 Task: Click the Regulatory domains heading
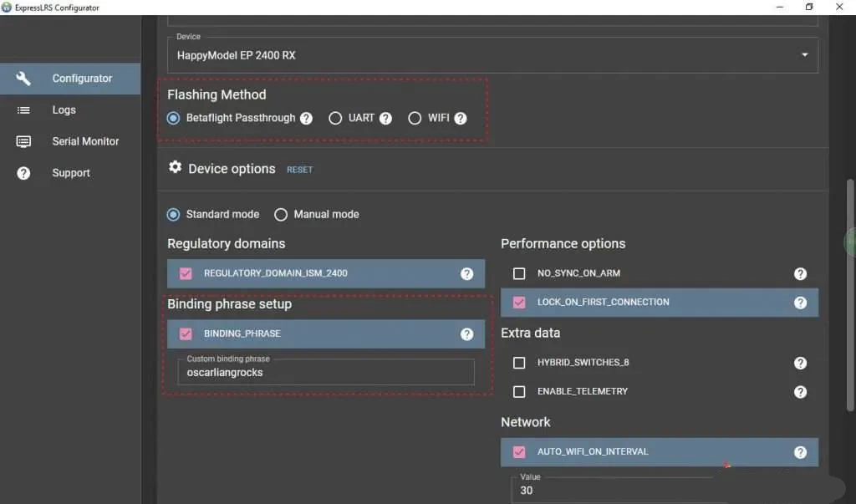(x=226, y=243)
